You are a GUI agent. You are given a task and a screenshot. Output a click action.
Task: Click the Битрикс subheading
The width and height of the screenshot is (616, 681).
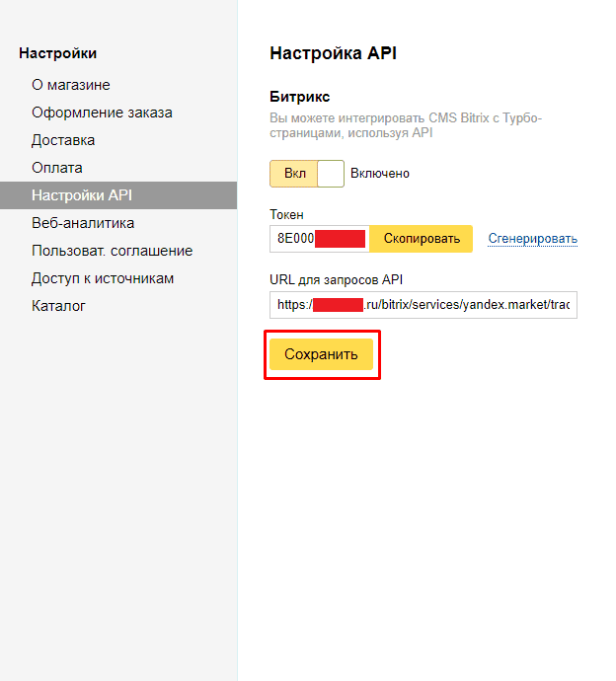300,97
